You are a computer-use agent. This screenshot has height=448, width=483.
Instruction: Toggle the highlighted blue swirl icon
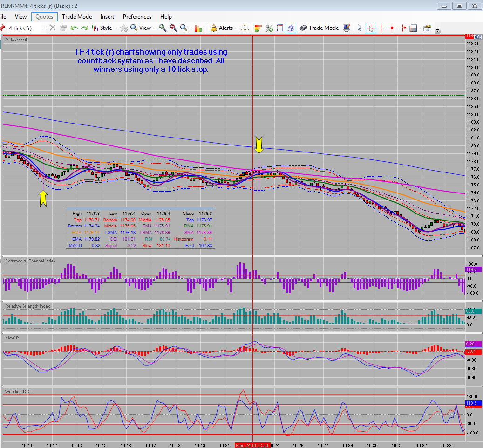[x=291, y=28]
